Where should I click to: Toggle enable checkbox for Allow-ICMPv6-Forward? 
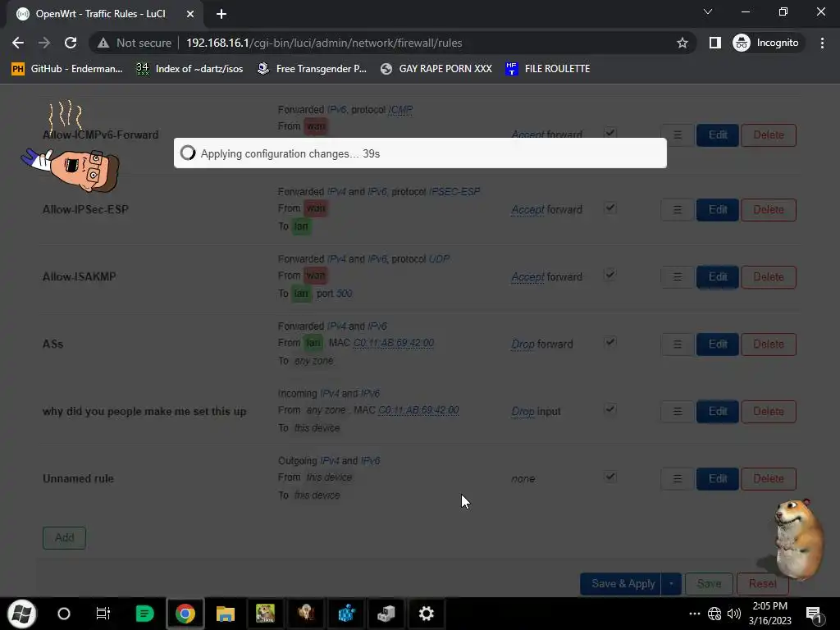(x=610, y=133)
